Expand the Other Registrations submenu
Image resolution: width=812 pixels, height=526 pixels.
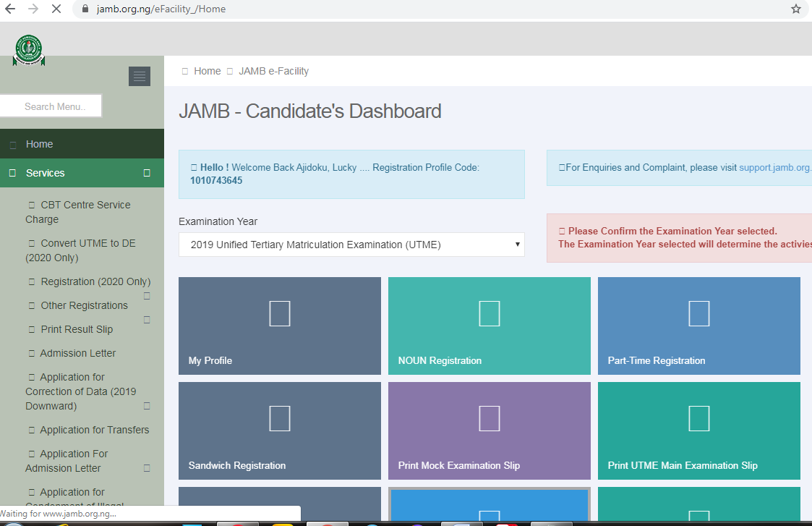pyautogui.click(x=146, y=297)
